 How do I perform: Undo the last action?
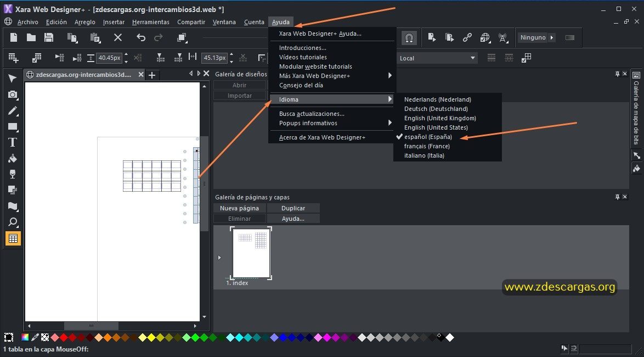[141, 37]
